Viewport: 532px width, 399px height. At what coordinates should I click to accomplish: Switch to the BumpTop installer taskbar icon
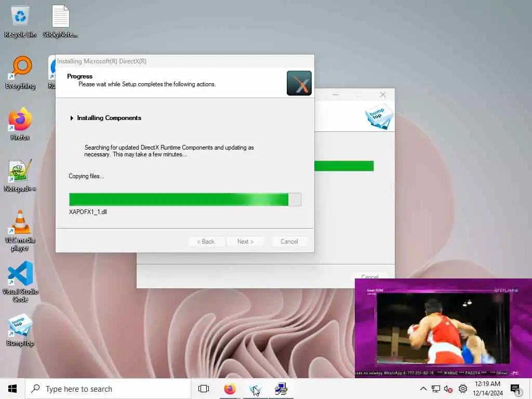pos(255,389)
